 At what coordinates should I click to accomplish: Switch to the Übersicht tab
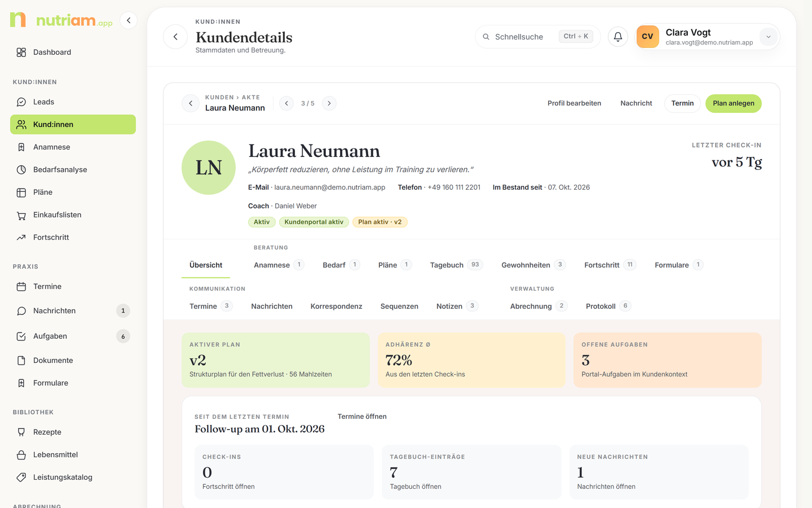tap(206, 265)
